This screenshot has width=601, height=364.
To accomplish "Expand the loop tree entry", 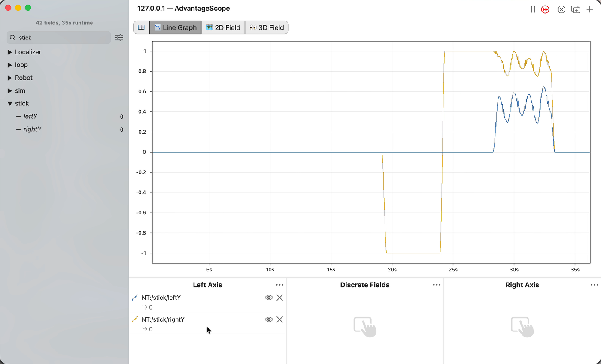I will point(10,65).
